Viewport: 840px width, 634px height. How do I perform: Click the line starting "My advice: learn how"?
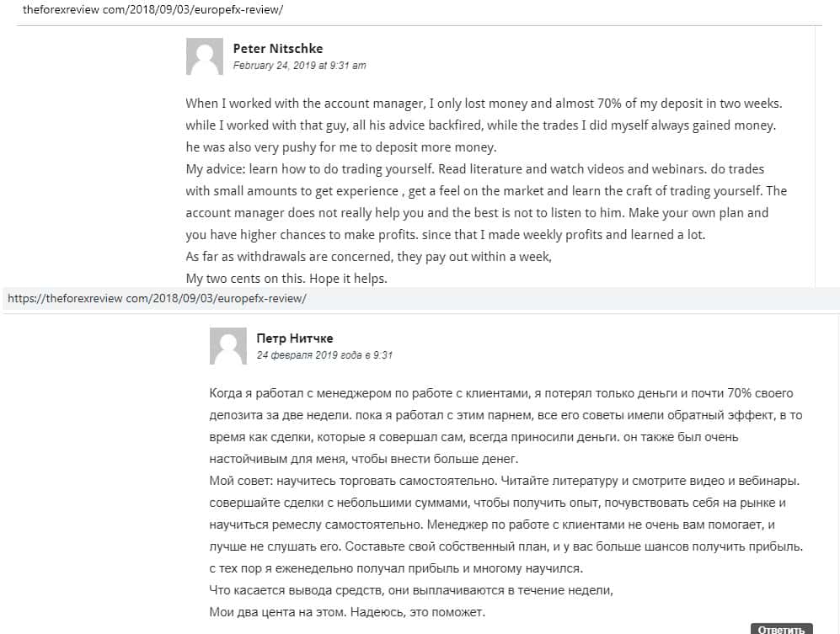point(474,169)
